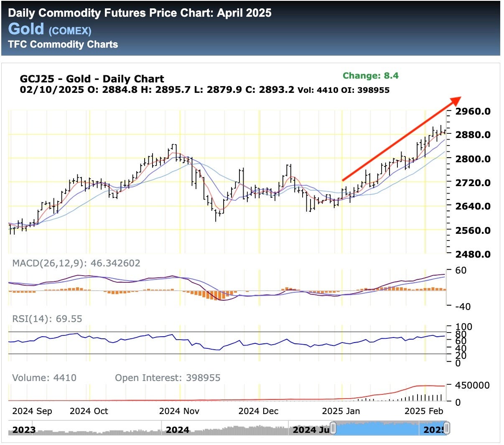Click the '2024 Sep' date axis label
Image resolution: width=504 pixels, height=445 pixels.
32,411
